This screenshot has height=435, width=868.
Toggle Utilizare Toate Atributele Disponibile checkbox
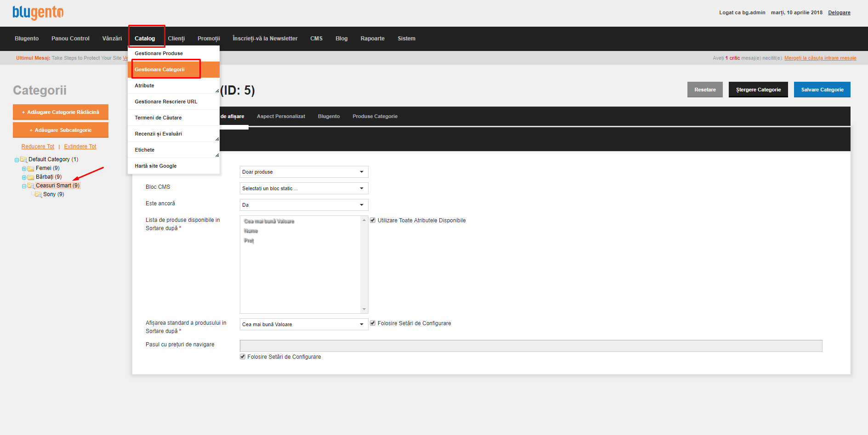pos(373,220)
